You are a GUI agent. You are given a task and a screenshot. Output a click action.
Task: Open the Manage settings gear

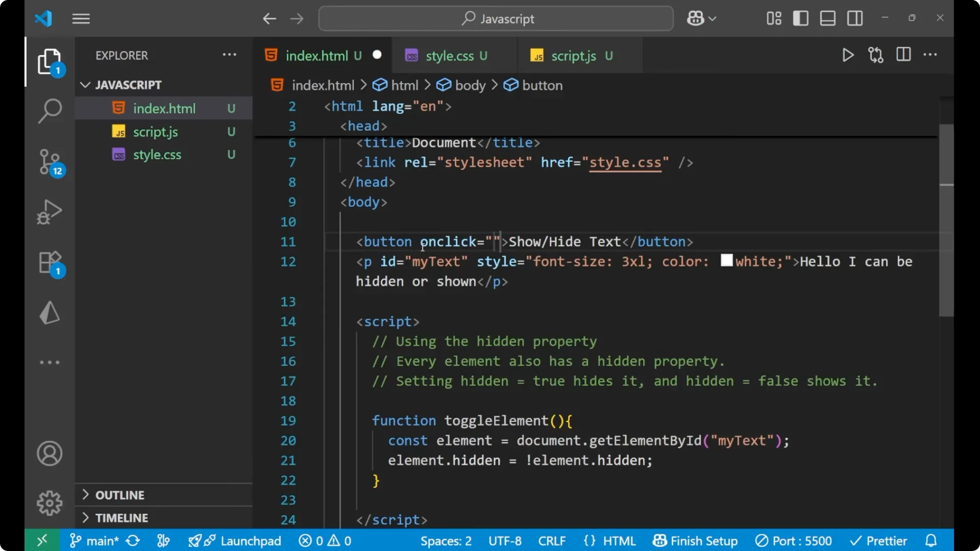[x=50, y=503]
